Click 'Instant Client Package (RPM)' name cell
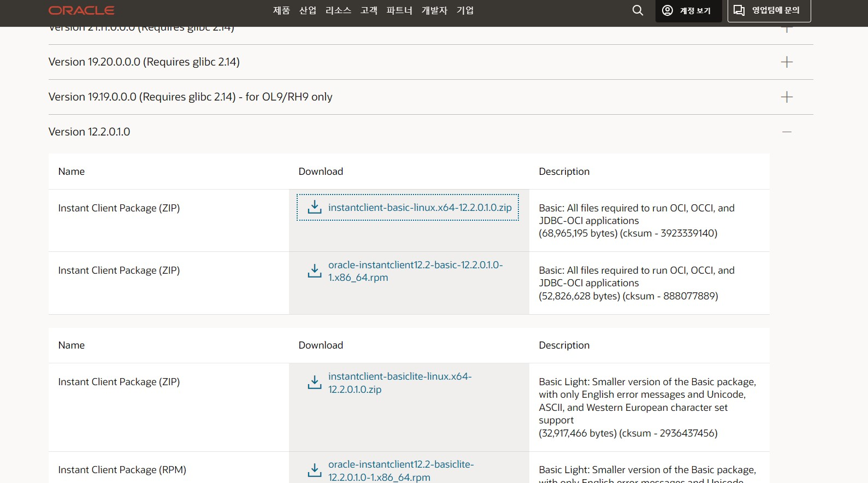This screenshot has width=868, height=483. click(122, 470)
